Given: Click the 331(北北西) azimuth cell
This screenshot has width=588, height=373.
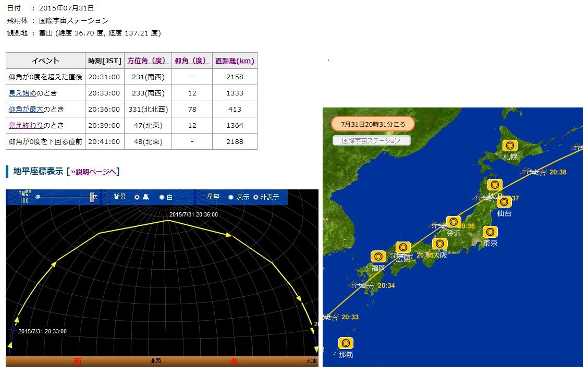Looking at the screenshot, I should tap(148, 109).
